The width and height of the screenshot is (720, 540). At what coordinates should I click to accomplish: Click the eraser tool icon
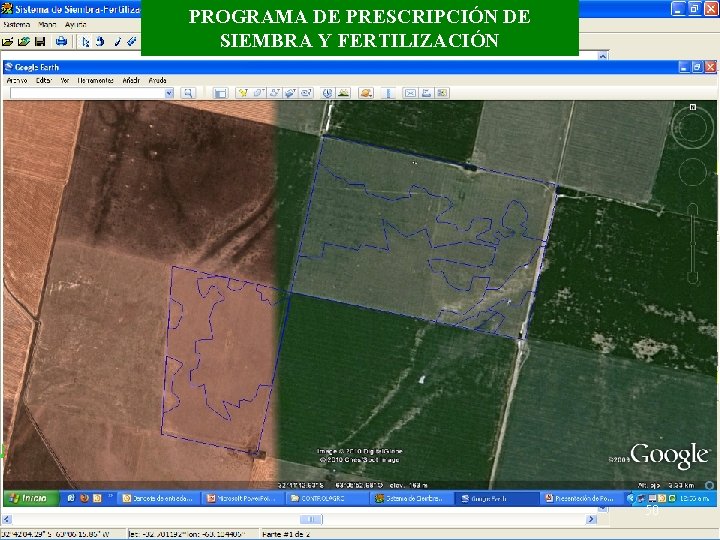click(132, 42)
